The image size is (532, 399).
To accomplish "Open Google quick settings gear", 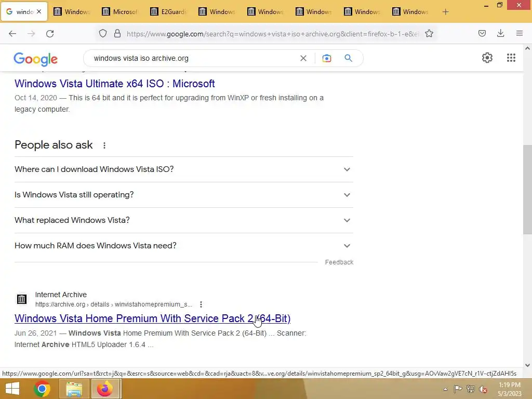I will 487,58.
